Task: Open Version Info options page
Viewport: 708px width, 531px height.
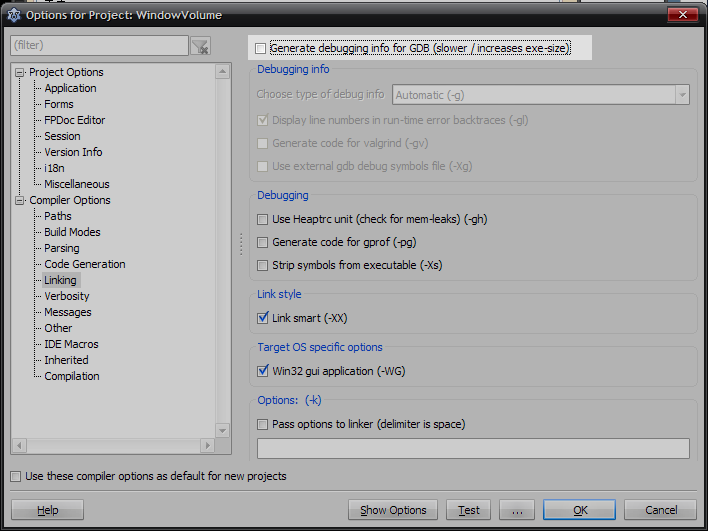Action: pyautogui.click(x=73, y=152)
